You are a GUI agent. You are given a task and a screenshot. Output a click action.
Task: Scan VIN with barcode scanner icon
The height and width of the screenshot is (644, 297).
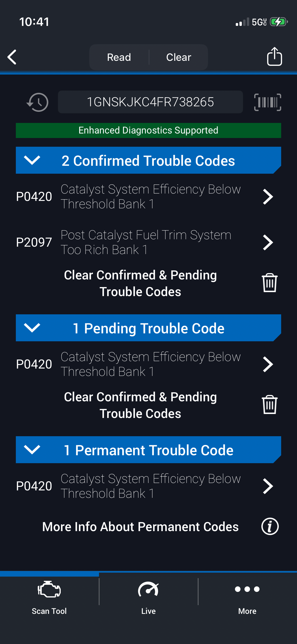[x=267, y=102]
